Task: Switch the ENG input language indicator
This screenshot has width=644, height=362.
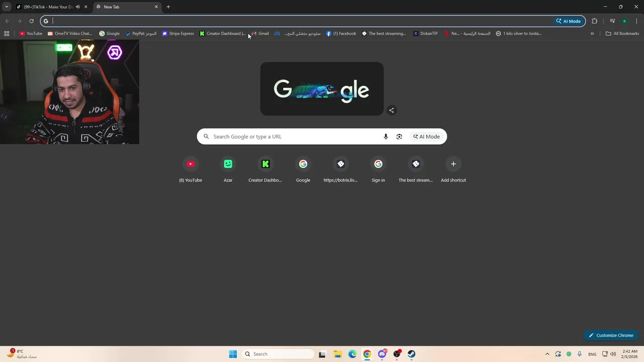Action: coord(592,354)
